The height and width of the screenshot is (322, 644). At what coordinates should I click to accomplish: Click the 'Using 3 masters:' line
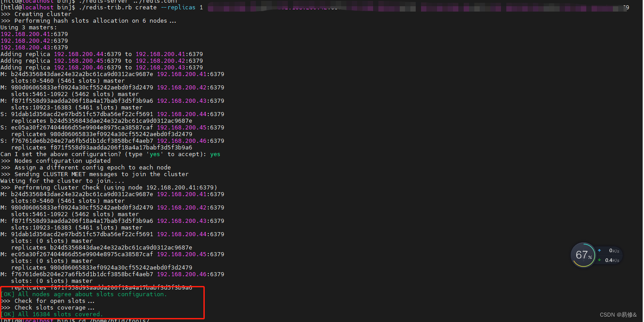pos(29,28)
